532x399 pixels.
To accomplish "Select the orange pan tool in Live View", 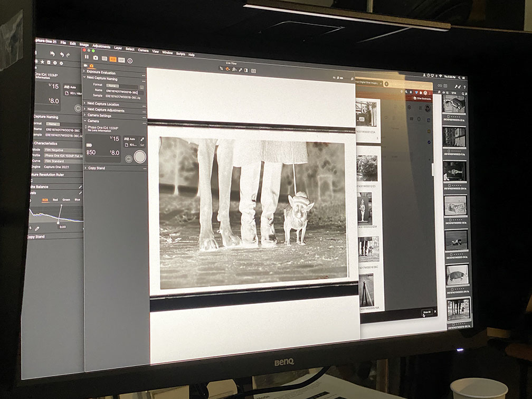I will click(227, 69).
